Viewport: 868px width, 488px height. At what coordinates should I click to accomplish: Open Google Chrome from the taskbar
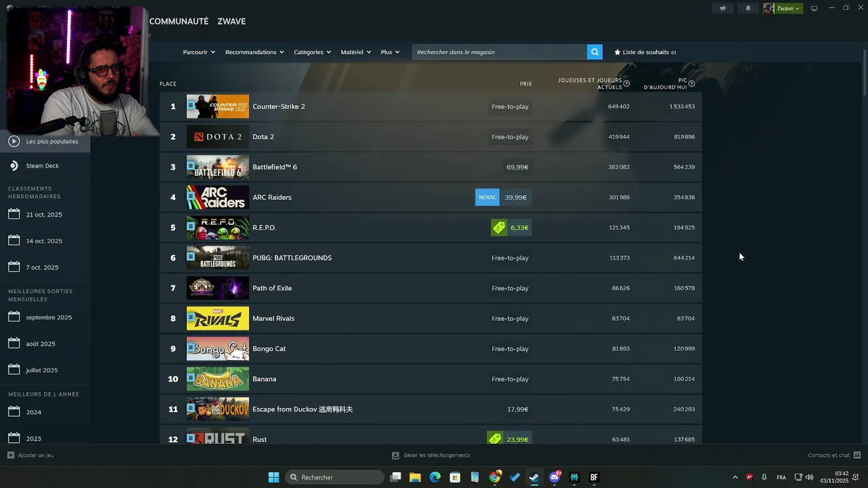tap(495, 477)
